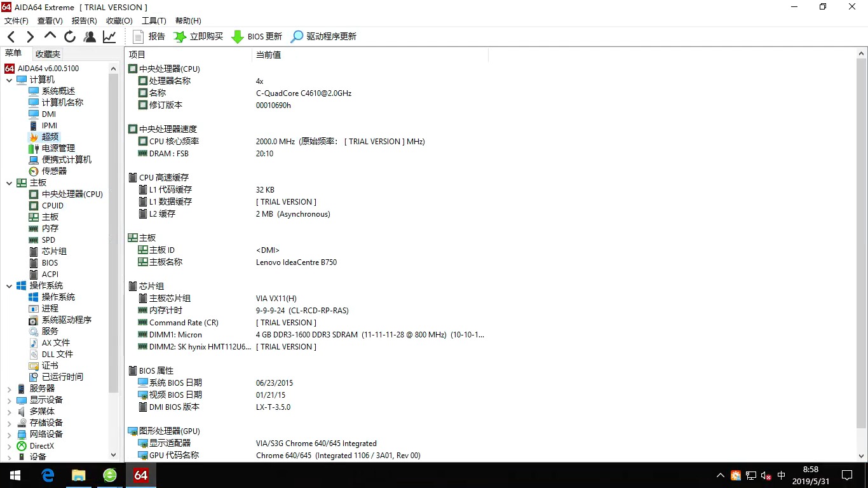Switch to the 收藏夹 tab
The image size is (868, 488).
[48, 55]
